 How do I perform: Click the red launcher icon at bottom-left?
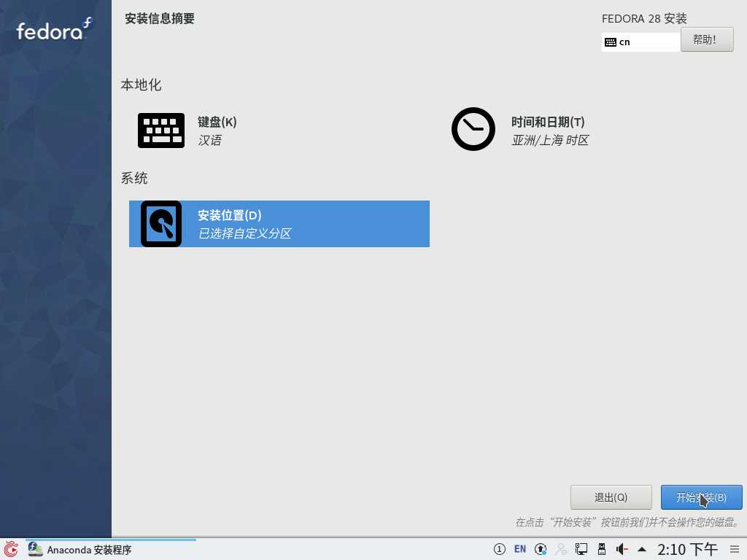click(9, 549)
